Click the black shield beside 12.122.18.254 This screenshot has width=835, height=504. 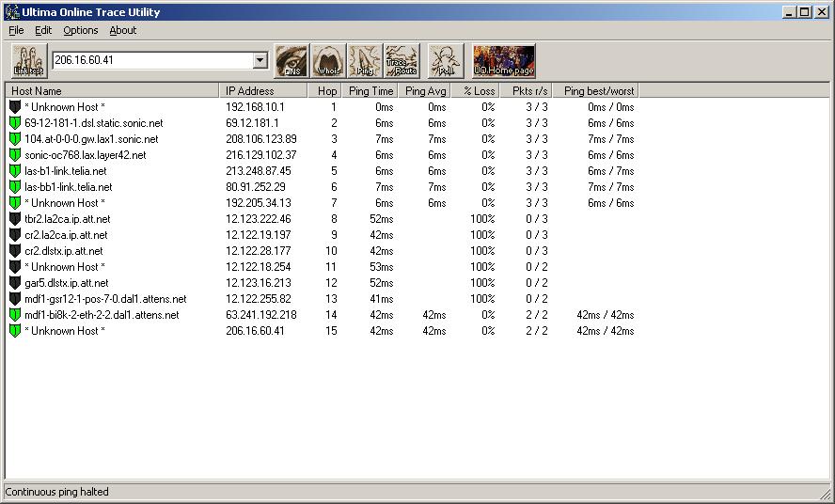(15, 267)
